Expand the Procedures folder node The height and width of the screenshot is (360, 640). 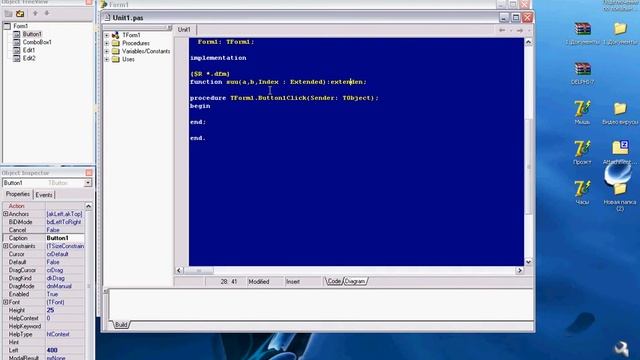107,43
